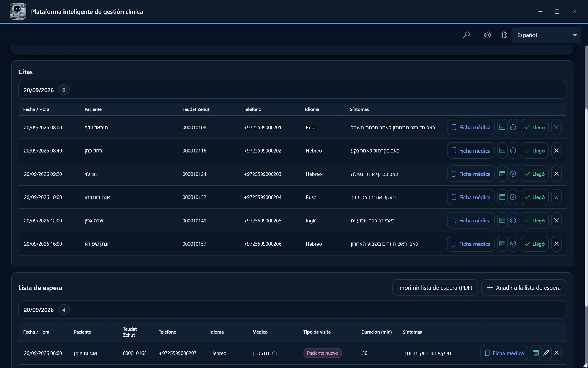Collapse the Lista de espera 20/09/2026 group

(292, 310)
